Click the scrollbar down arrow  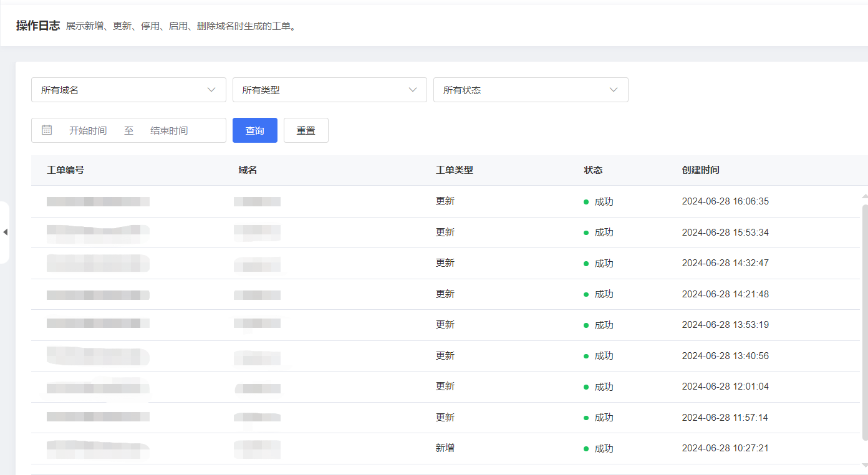click(x=864, y=465)
